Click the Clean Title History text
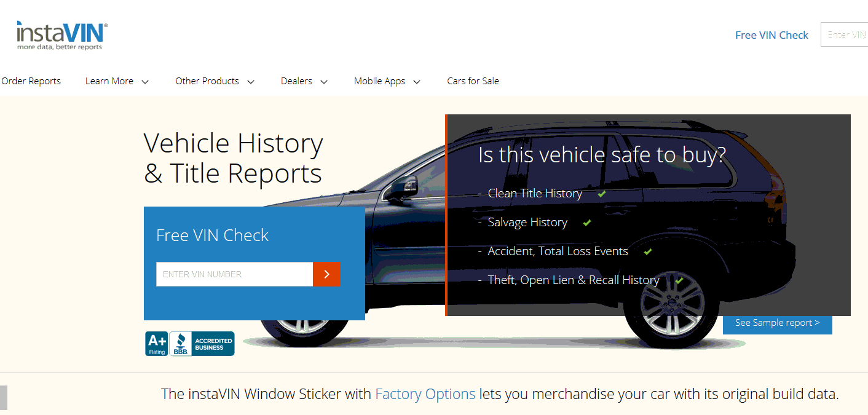Viewport: 868px width, 415px height. [x=535, y=193]
